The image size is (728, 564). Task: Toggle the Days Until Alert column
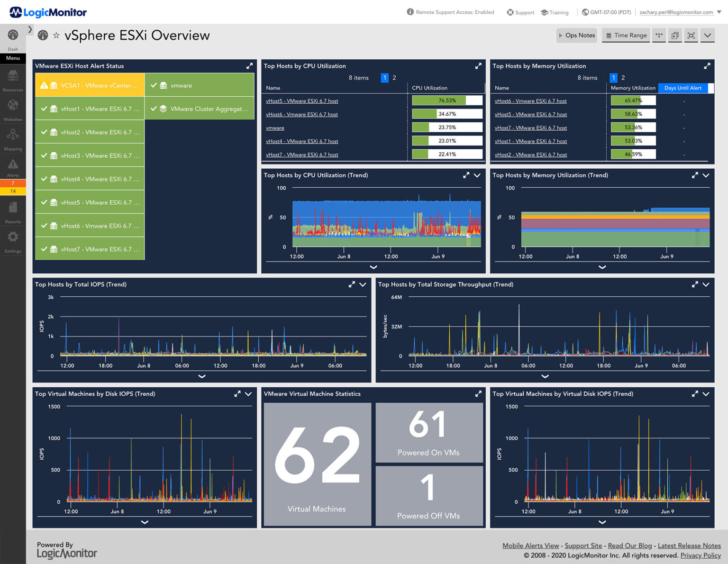682,88
